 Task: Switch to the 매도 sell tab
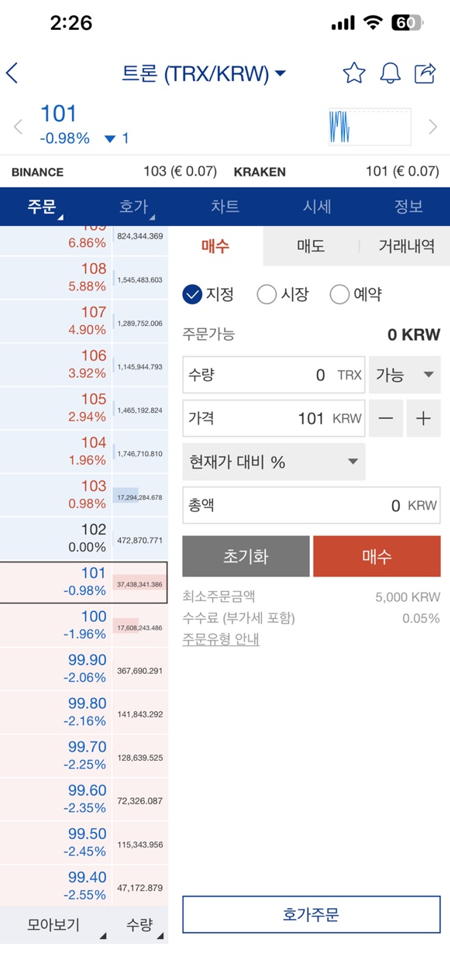click(x=311, y=246)
